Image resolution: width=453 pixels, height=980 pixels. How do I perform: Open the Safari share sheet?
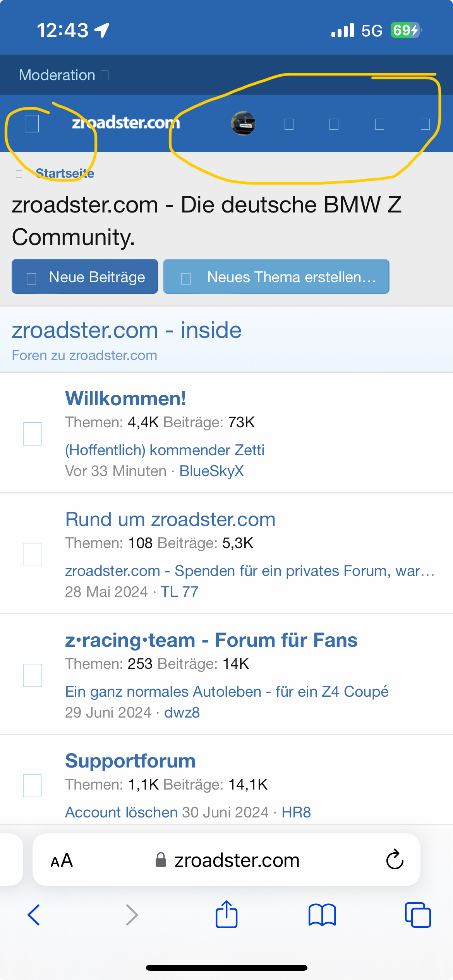[x=226, y=914]
